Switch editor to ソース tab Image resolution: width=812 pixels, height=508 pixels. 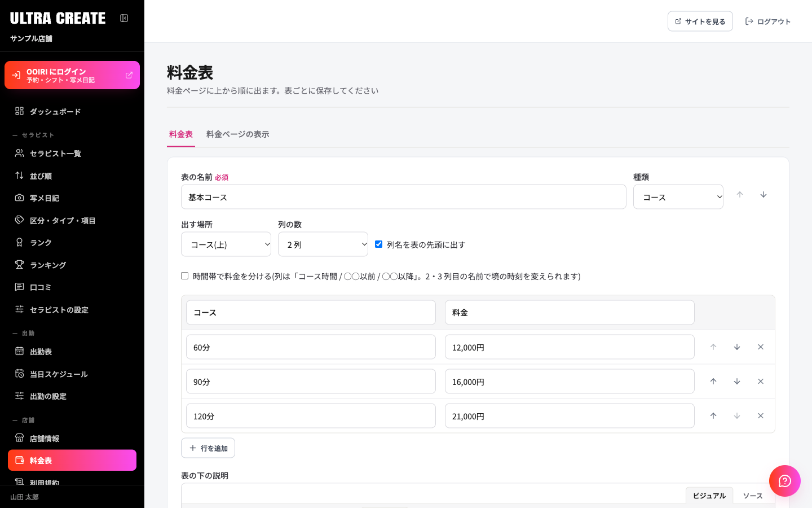pos(753,496)
